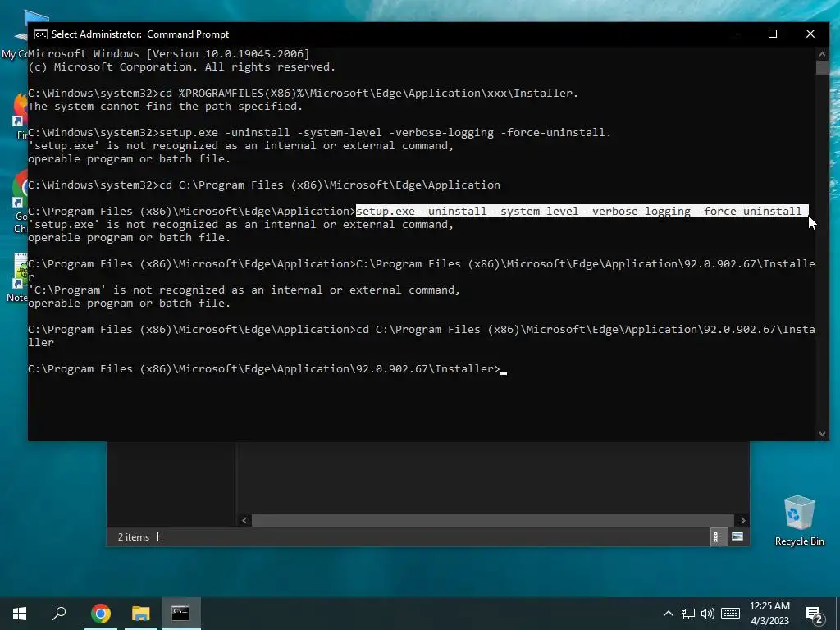Click the 'The system cannot find the path specified.' line
Viewport: 840px width, 630px height.
point(166,106)
